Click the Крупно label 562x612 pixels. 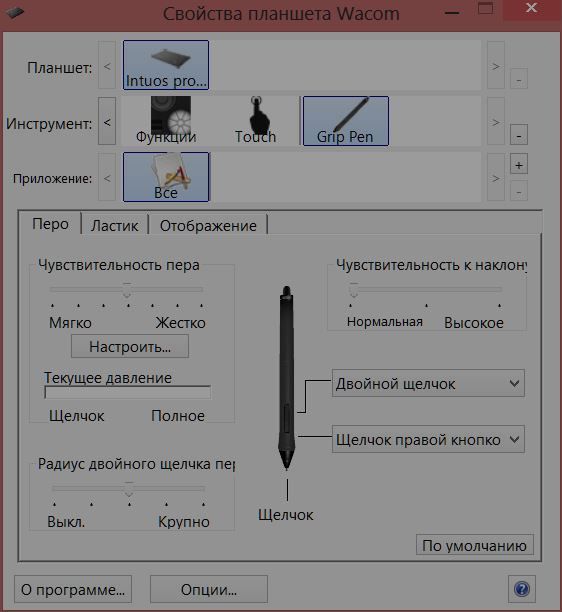click(x=184, y=521)
